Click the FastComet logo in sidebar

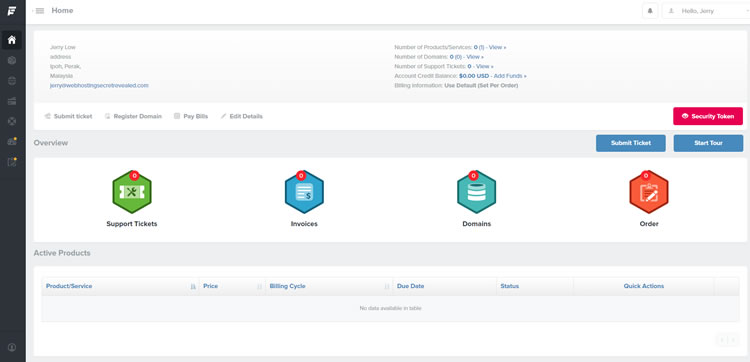12,11
